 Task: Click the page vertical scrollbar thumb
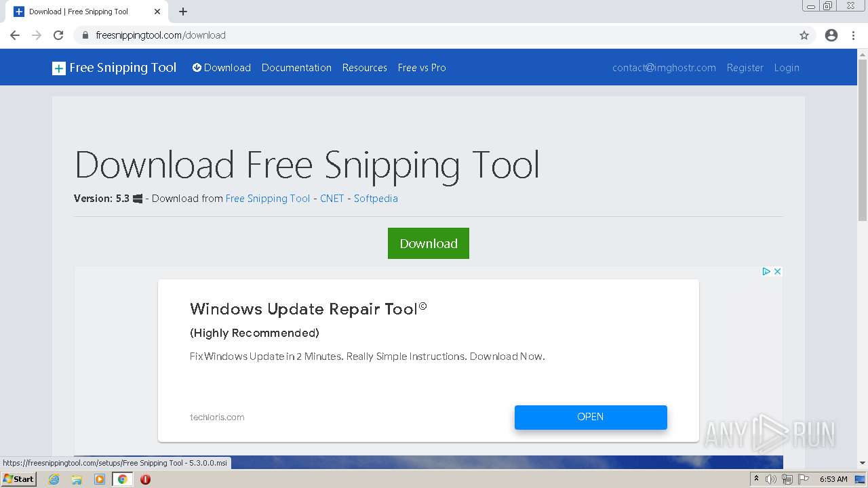click(x=863, y=139)
